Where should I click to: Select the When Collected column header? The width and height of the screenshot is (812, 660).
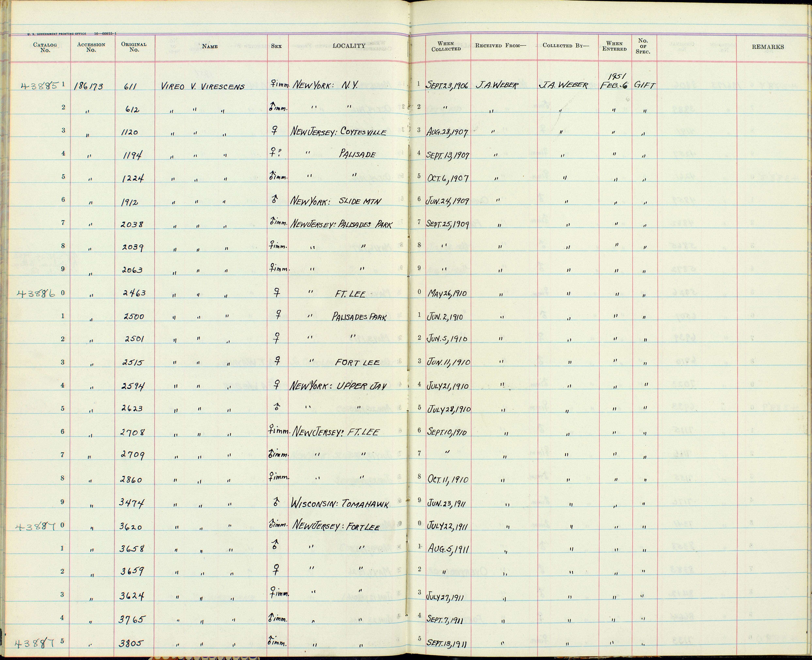pyautogui.click(x=446, y=46)
